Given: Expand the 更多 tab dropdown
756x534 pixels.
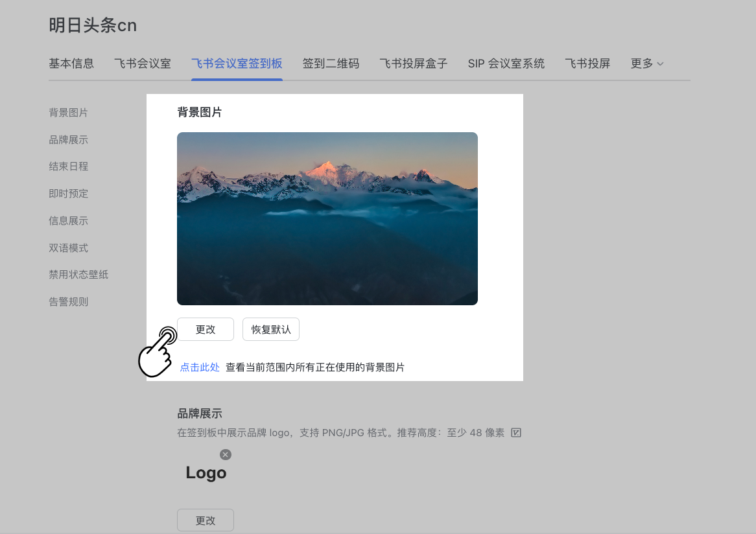Looking at the screenshot, I should (647, 64).
